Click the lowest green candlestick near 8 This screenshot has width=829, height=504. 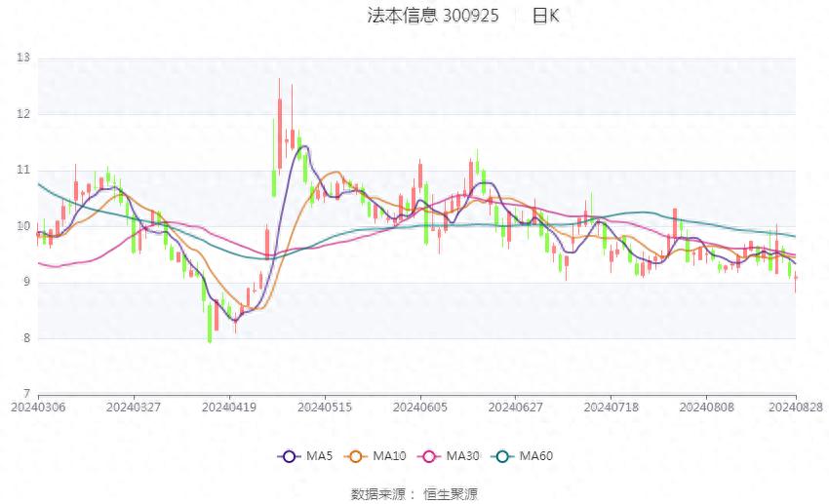pos(210,323)
